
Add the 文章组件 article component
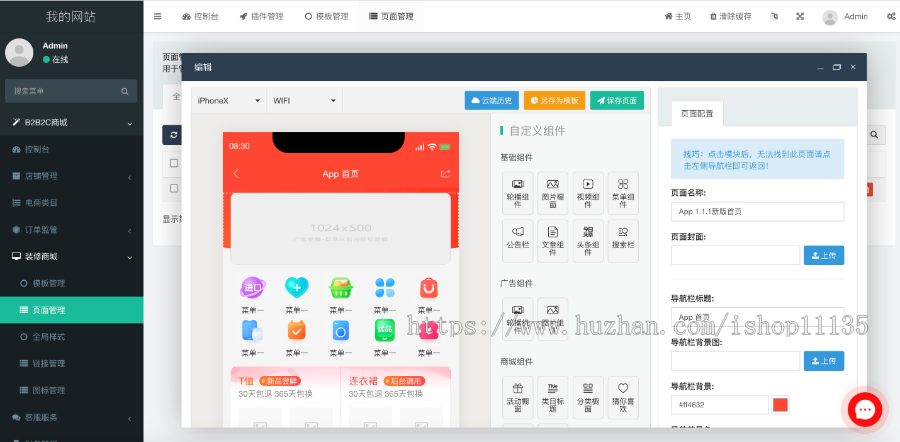click(x=553, y=241)
